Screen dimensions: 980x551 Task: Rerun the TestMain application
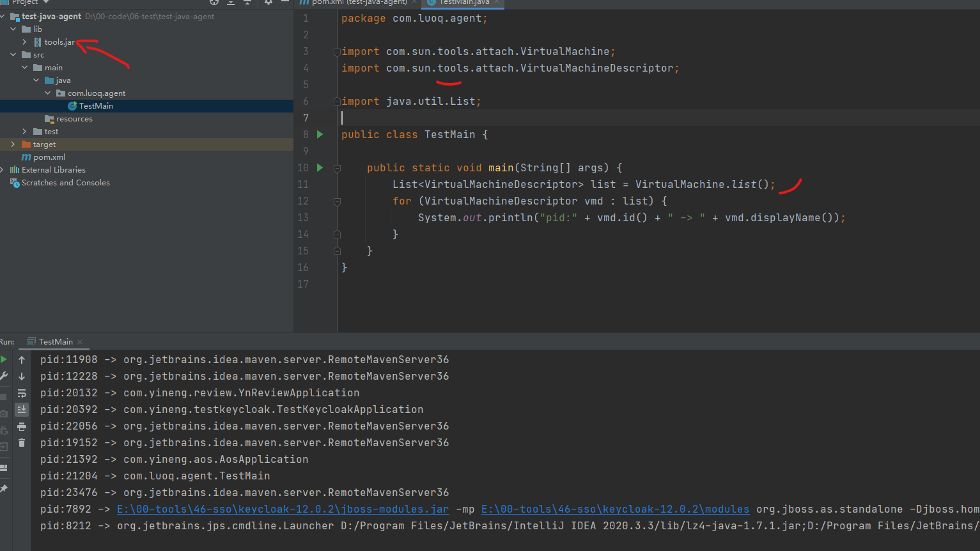point(4,359)
